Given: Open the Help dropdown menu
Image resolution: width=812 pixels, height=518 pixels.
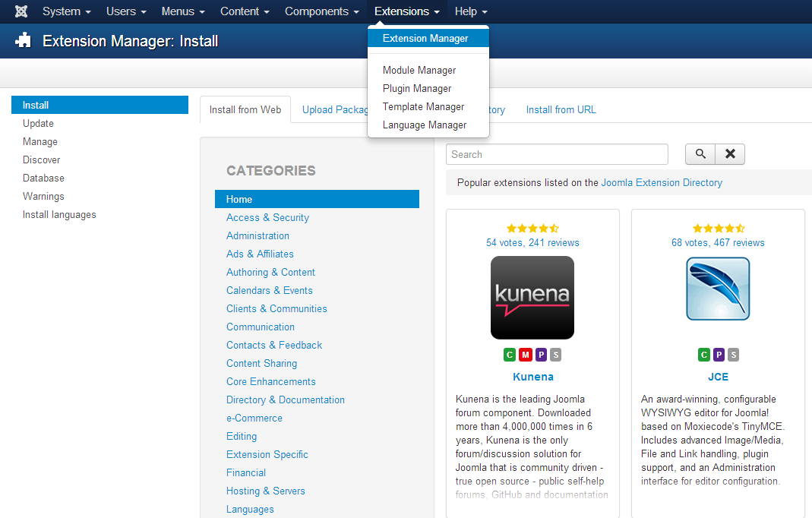Looking at the screenshot, I should click(x=471, y=11).
